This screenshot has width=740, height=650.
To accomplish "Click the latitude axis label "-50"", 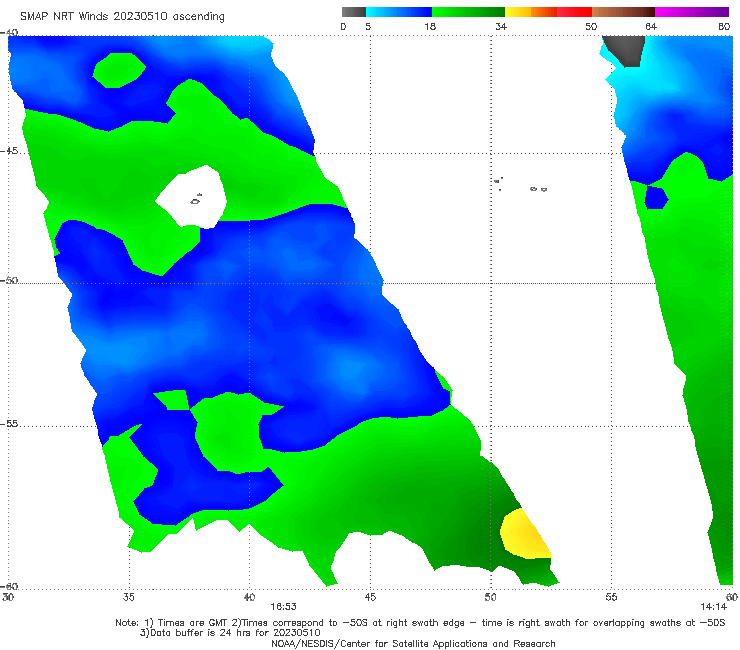I will click(x=9, y=280).
